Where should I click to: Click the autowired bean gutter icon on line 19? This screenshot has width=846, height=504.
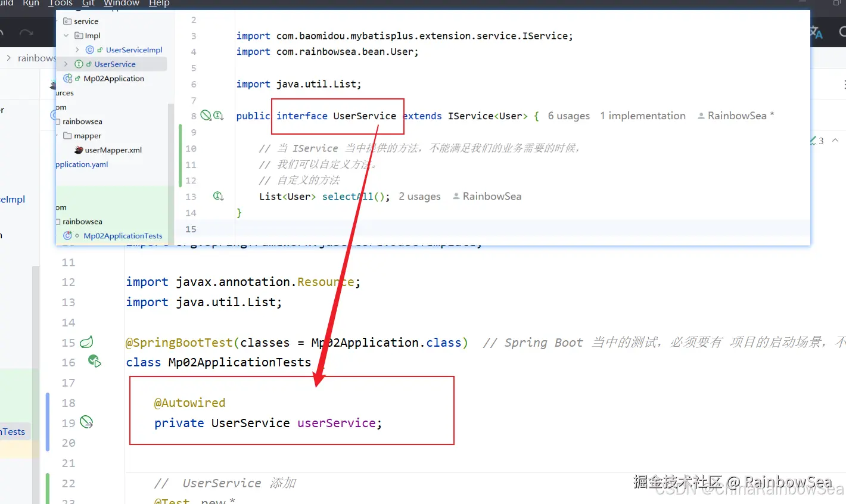pyautogui.click(x=87, y=422)
